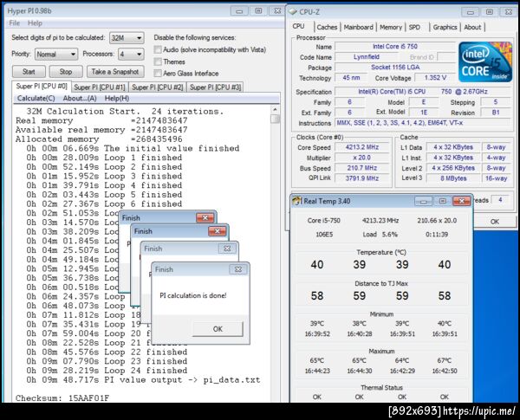Click Take a Snapshot button

click(x=115, y=72)
